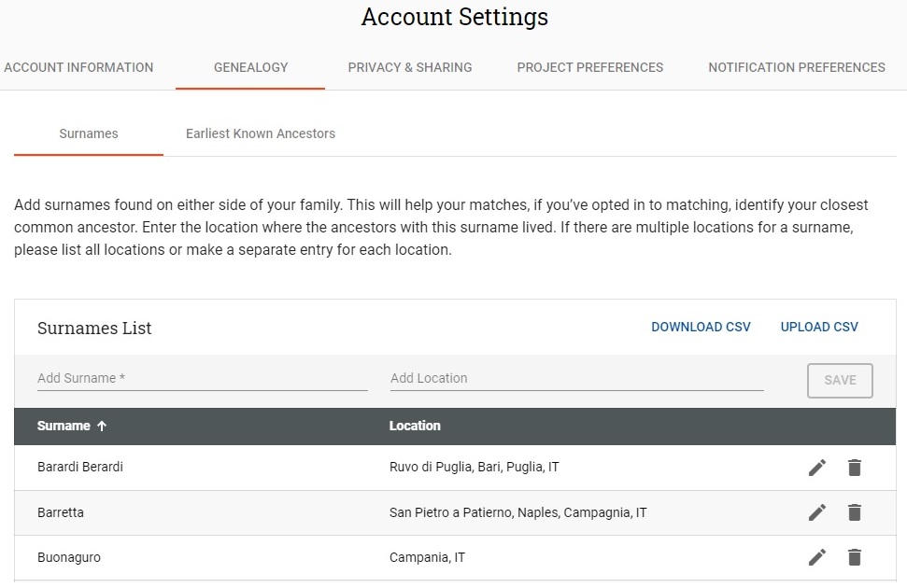Screen dimensions: 907x588
Task: Delete the Buonaguro surname row
Action: click(x=855, y=557)
